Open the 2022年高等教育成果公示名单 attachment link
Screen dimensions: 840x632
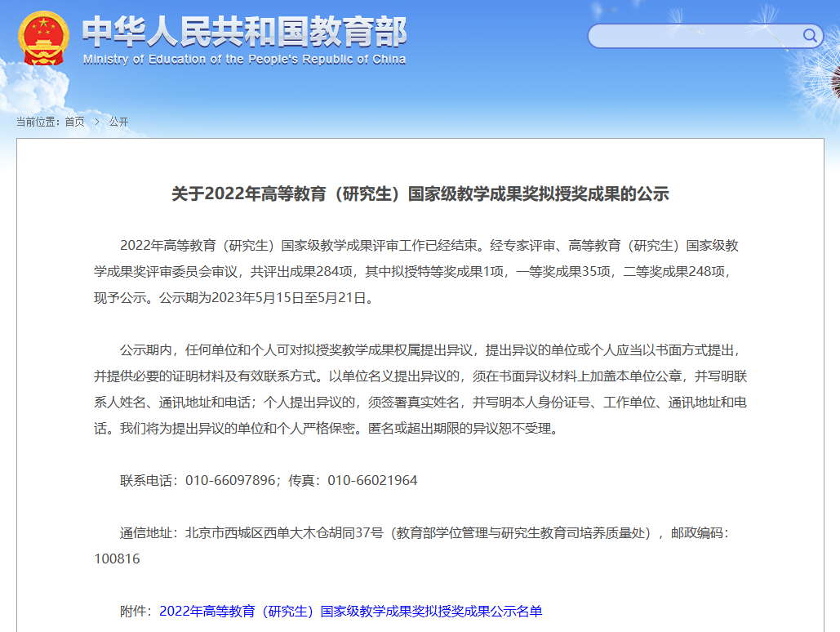tap(350, 611)
